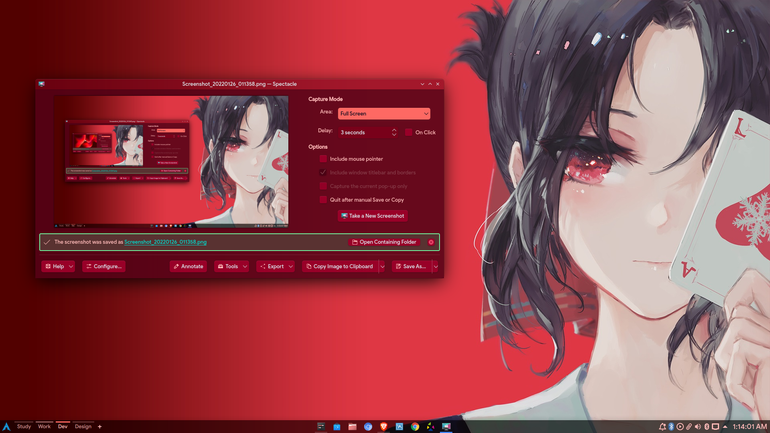The height and width of the screenshot is (433, 770).
Task: Open the saved Screenshot_20220126_011358.png link
Action: [165, 242]
